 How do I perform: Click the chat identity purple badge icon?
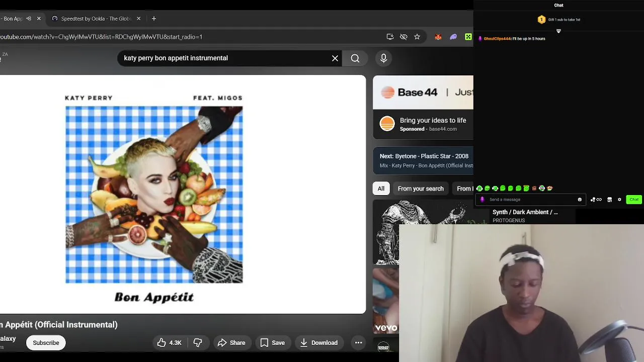pyautogui.click(x=482, y=200)
